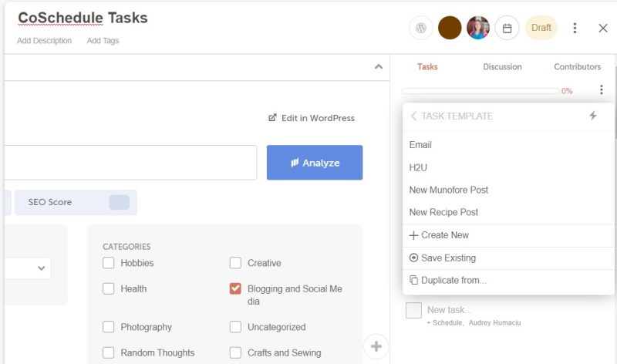The height and width of the screenshot is (364, 617).
Task: Uncheck Blogging and Social Media category
Action: [x=235, y=288]
